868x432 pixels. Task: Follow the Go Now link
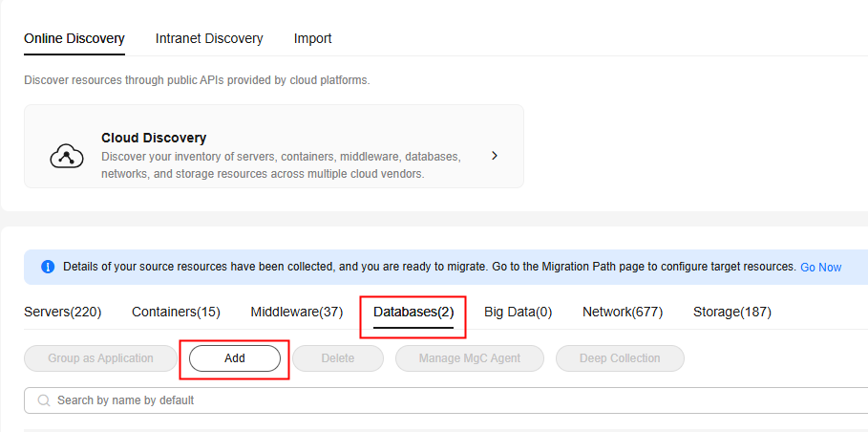[821, 268]
